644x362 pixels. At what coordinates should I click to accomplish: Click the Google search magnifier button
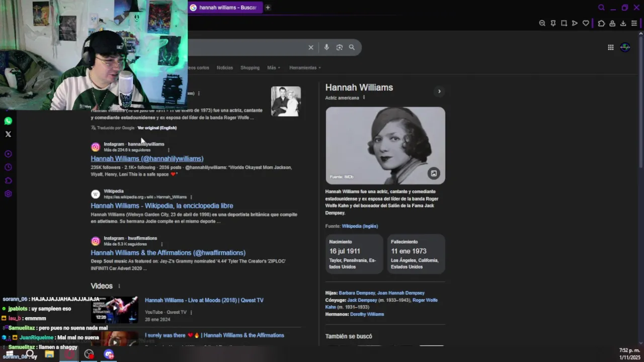pos(352,47)
